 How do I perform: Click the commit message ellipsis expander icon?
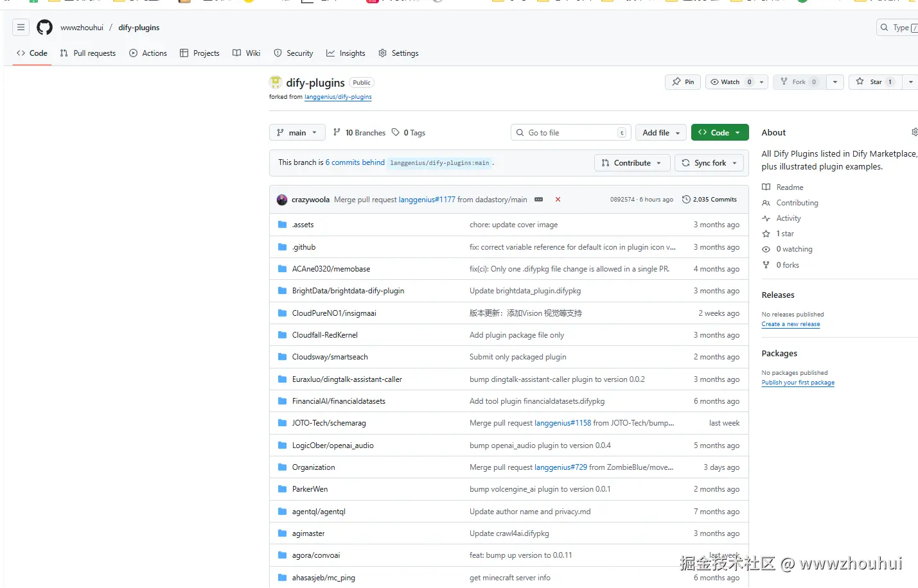tap(538, 200)
